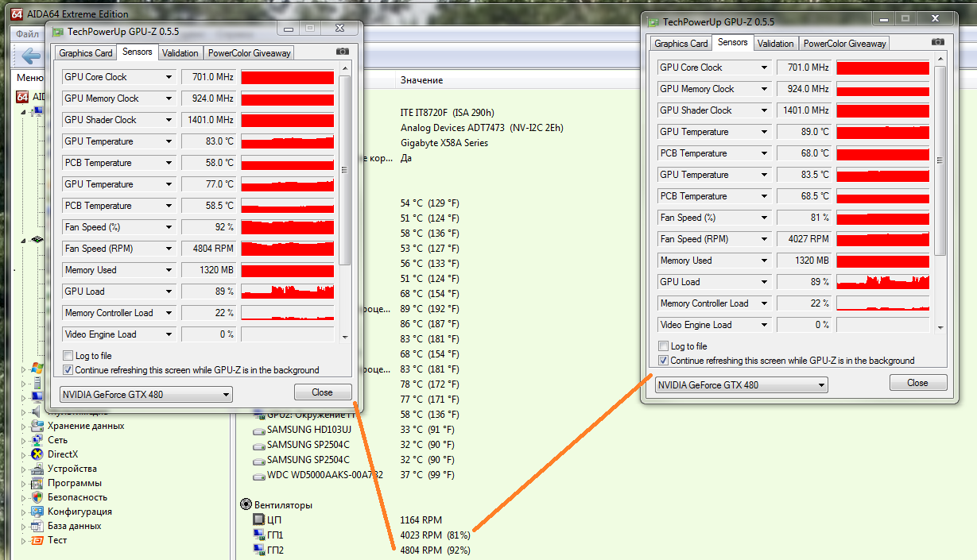Open GTX 480 device dropdown in GPU-Z showing 4804 RPM
The image size is (977, 560).
coord(146,394)
